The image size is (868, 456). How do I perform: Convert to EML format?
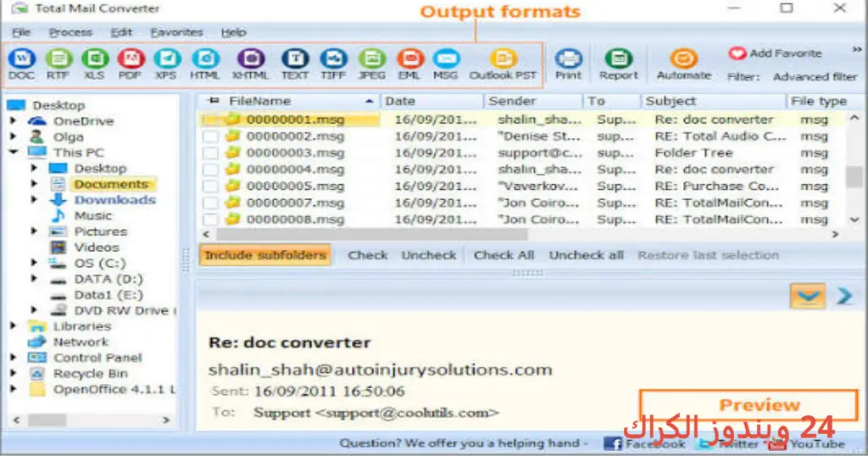(x=409, y=64)
